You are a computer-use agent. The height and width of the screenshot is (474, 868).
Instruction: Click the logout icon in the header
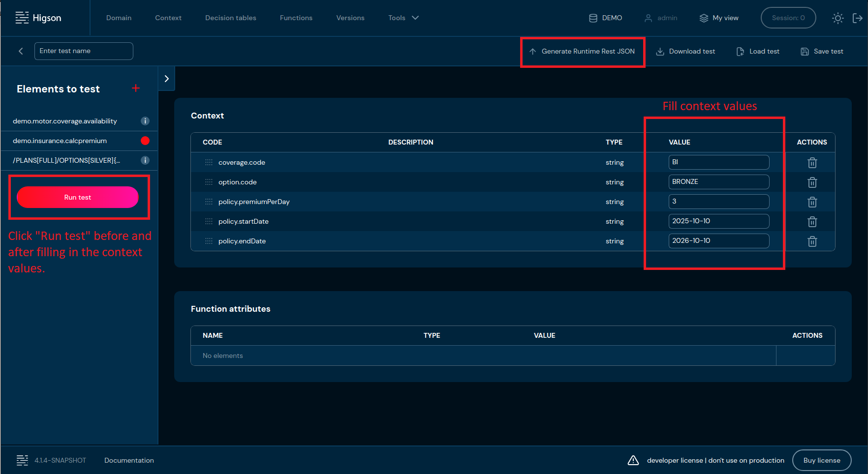(x=858, y=18)
